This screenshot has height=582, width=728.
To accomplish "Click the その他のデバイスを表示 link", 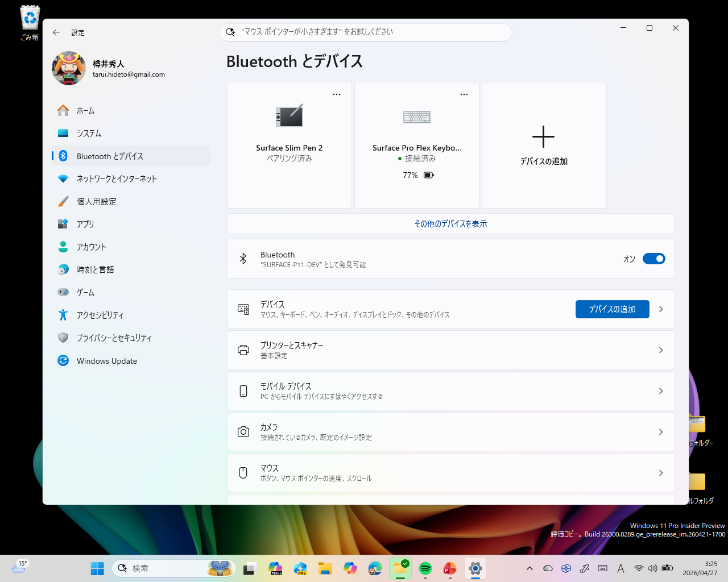I will point(450,223).
